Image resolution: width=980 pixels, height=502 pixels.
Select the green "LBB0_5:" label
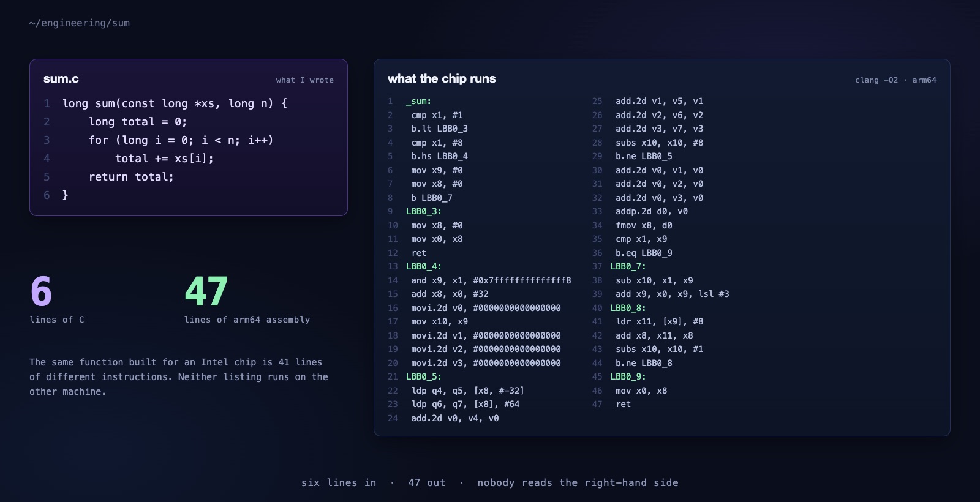coord(424,377)
